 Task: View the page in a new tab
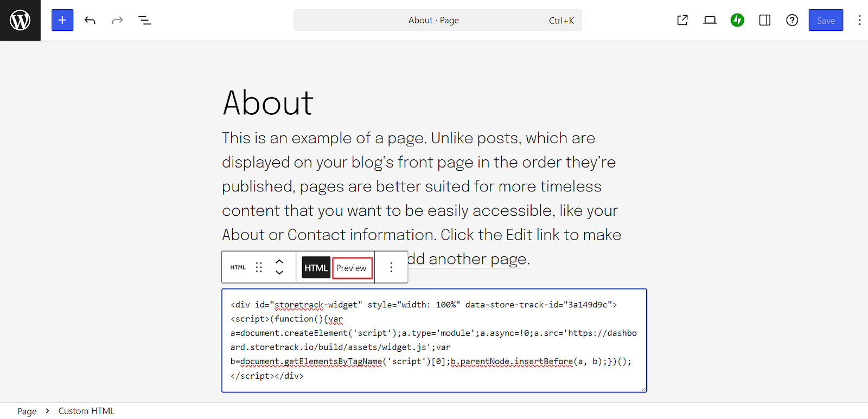click(x=682, y=20)
